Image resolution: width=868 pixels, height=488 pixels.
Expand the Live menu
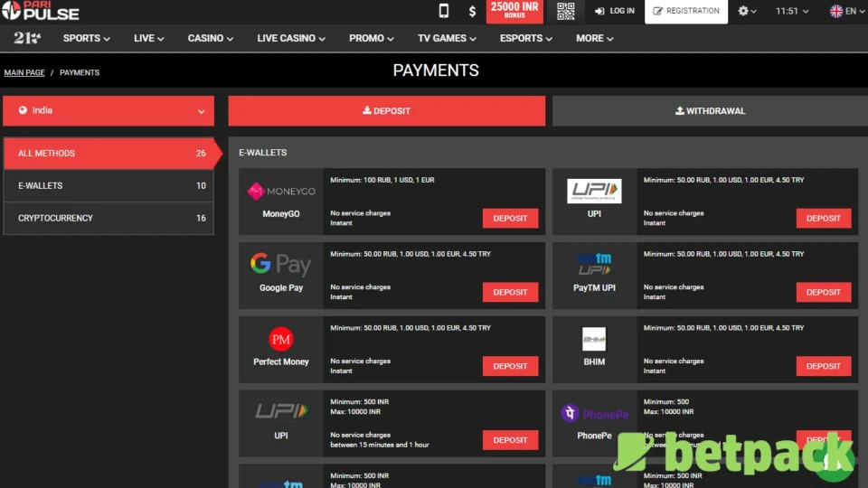click(148, 38)
